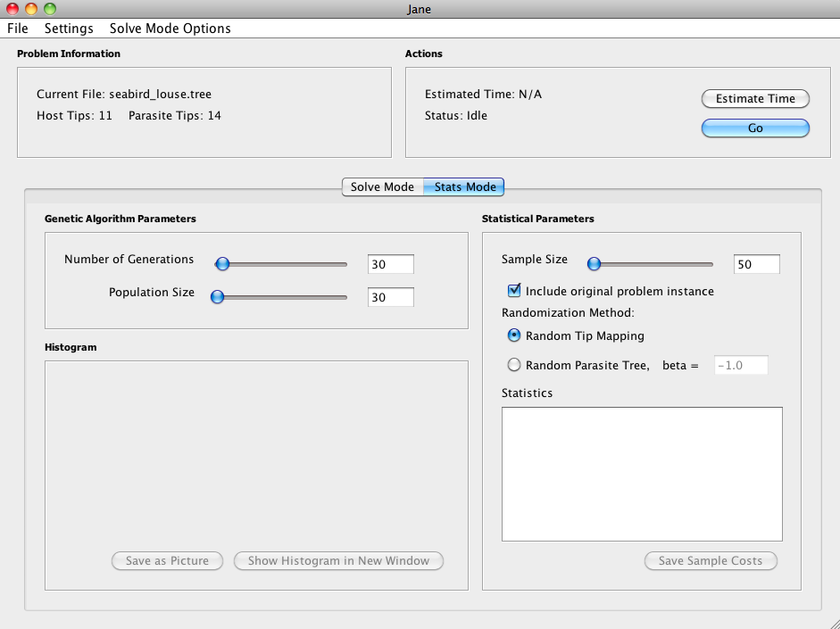Click the 'Parasite Tips: 14' text

(x=175, y=116)
